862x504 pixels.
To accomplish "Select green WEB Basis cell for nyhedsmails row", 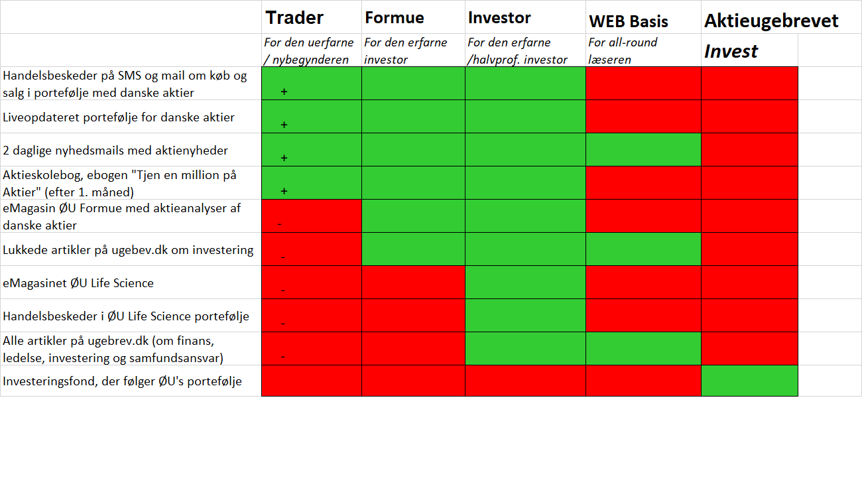I will (x=643, y=149).
